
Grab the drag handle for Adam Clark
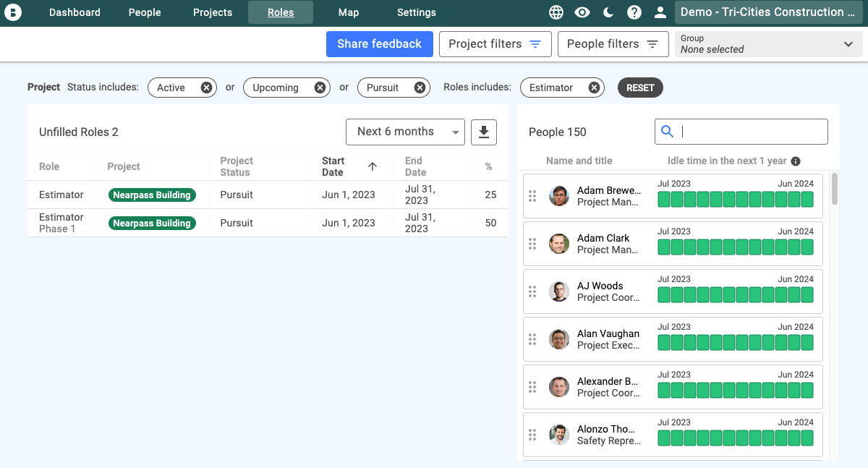(x=532, y=244)
